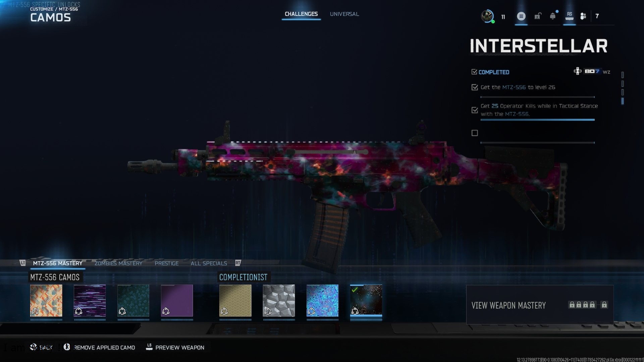Select the blue crystal camo swatch
This screenshot has width=644, height=362.
coord(323,301)
